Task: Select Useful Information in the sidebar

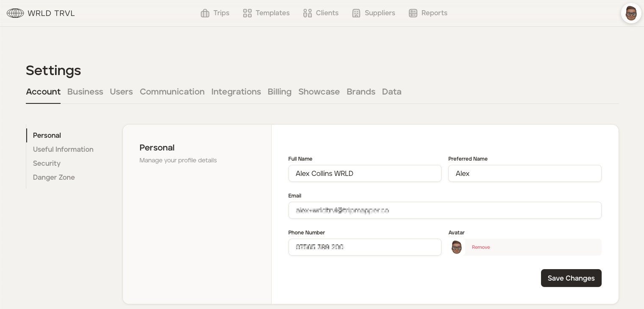Action: [63, 149]
